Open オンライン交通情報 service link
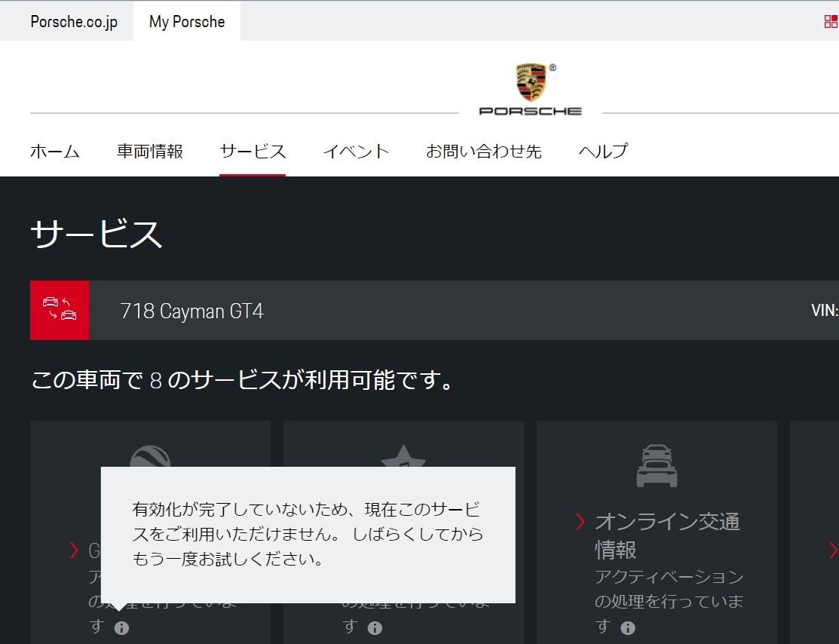This screenshot has height=644, width=839. point(667,535)
